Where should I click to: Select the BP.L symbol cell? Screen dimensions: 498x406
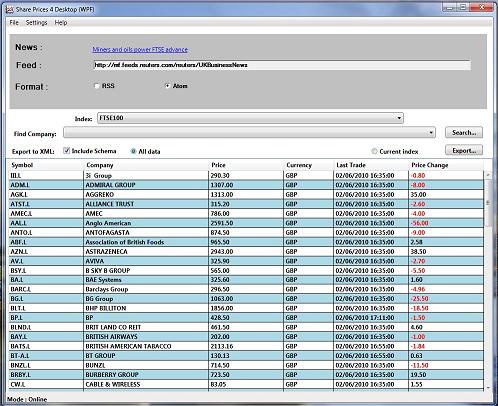[46, 318]
